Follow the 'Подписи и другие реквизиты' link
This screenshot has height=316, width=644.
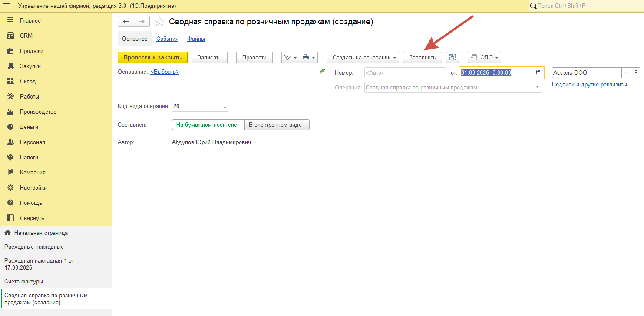tap(589, 85)
